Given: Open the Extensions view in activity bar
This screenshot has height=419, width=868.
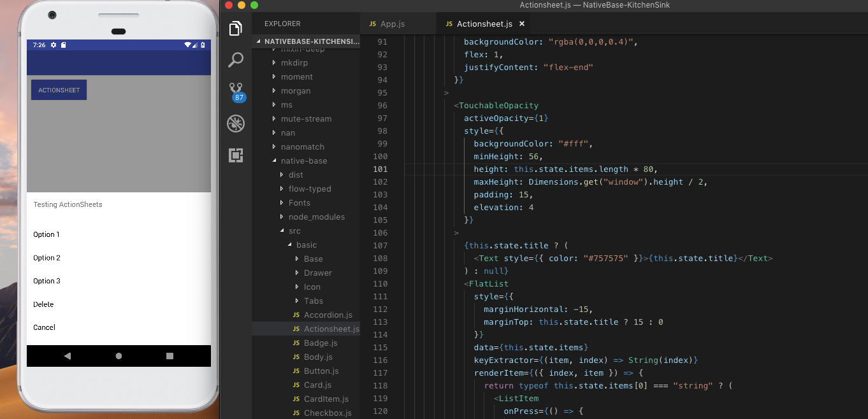Looking at the screenshot, I should [x=236, y=155].
